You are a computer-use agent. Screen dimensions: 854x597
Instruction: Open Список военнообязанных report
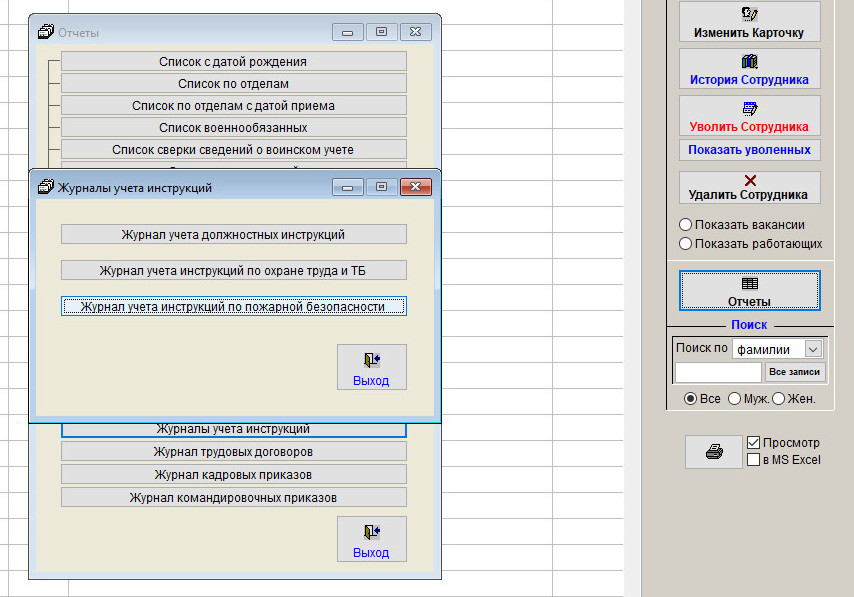tap(234, 127)
